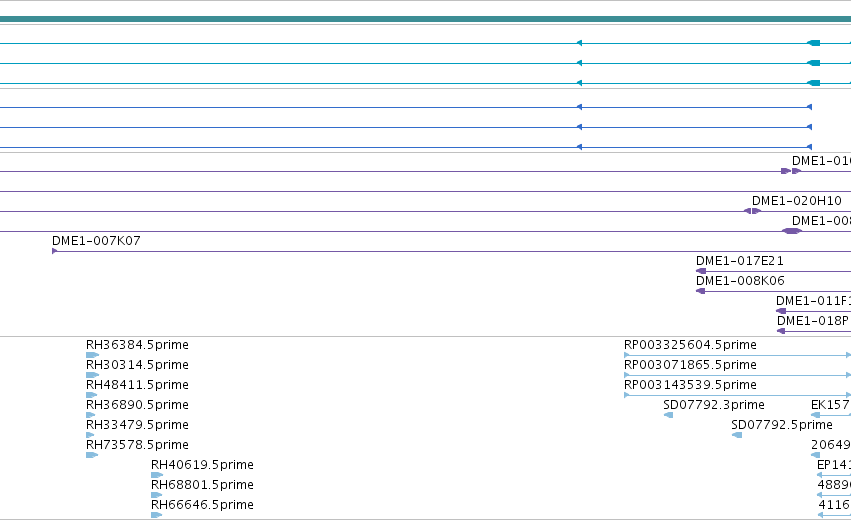Image resolution: width=851 pixels, height=520 pixels.
Task: Click the RH48411.5prime EST label
Action: point(137,385)
